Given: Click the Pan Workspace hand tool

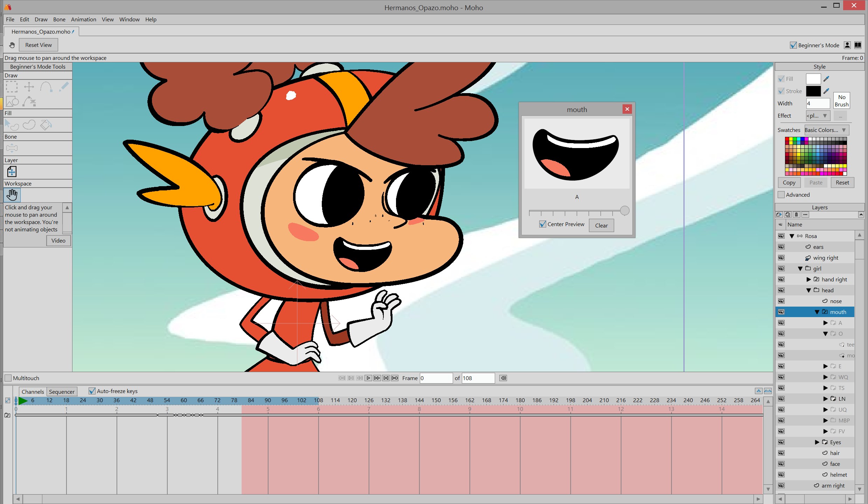Looking at the screenshot, I should point(12,195).
